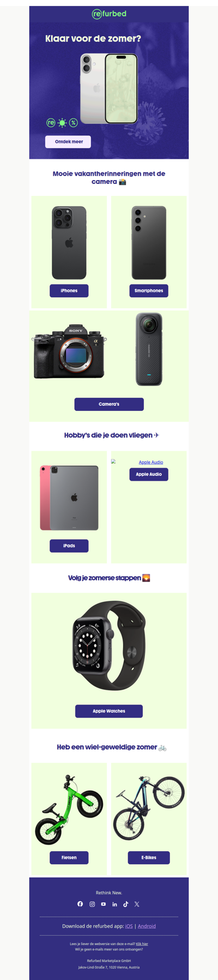The image size is (218, 980).
Task: Select the Camera's button
Action: click(109, 404)
